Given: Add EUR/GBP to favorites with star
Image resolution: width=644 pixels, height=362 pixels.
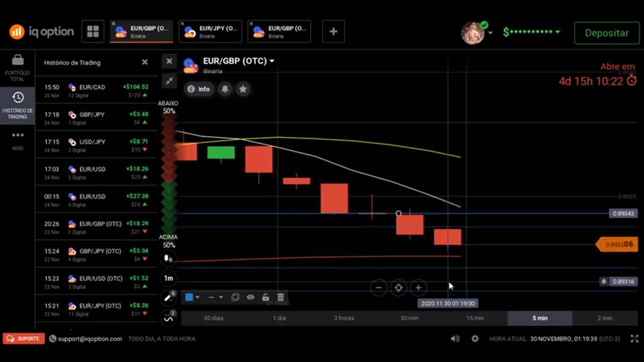Looking at the screenshot, I should [x=243, y=89].
